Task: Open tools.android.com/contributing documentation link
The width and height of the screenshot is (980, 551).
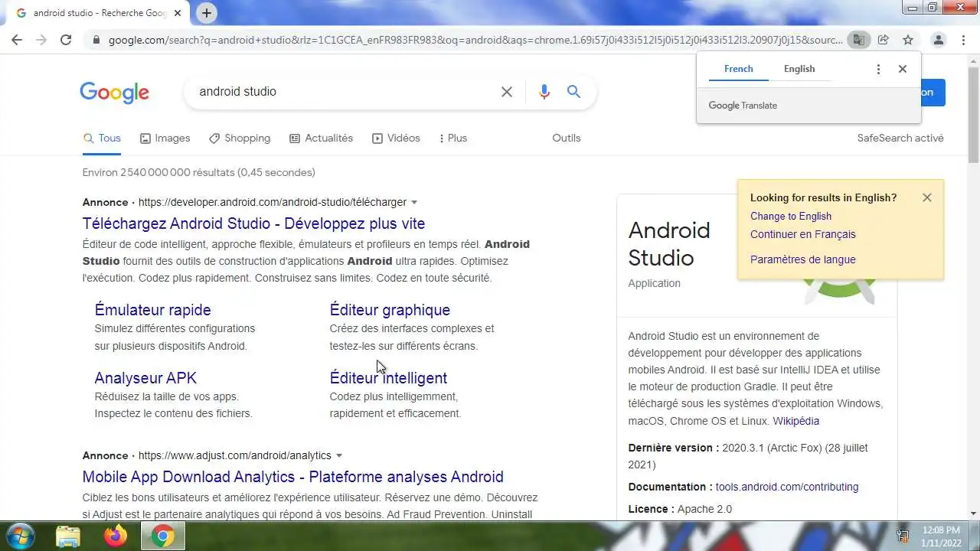Action: click(787, 487)
